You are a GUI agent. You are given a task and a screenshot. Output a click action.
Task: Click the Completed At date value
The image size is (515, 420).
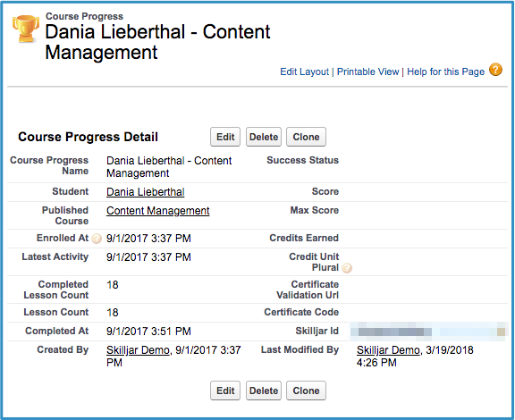point(148,332)
